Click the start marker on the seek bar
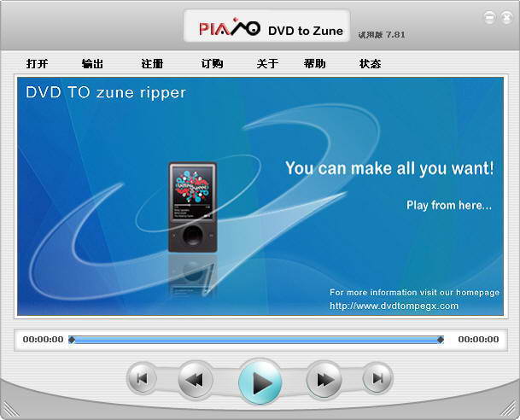Screen dimensions: 520x420 72,340
